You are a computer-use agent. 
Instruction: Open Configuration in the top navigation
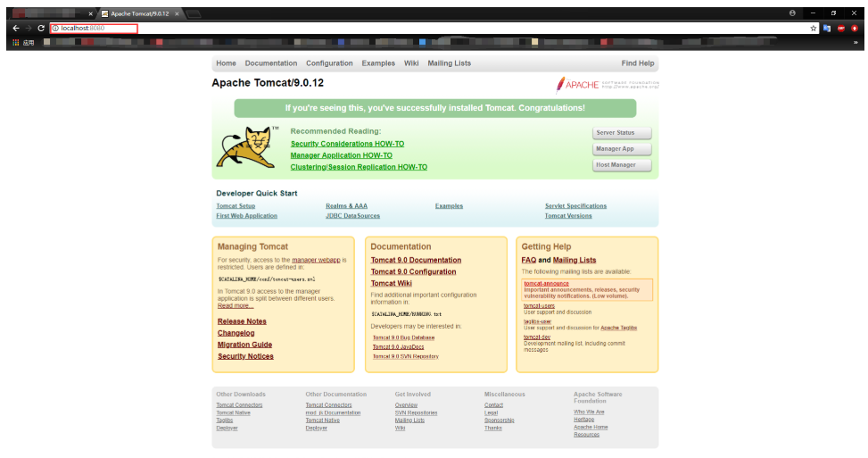click(x=329, y=63)
